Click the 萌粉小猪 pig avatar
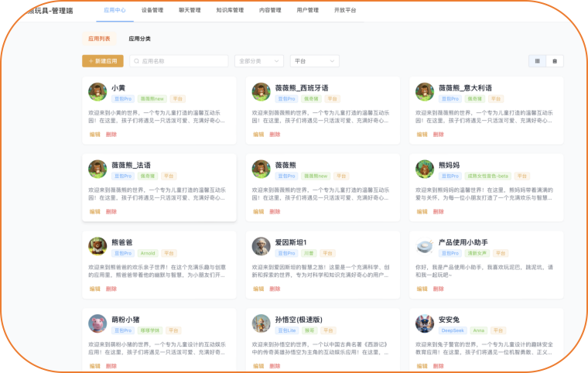The height and width of the screenshot is (373, 588). (x=97, y=323)
